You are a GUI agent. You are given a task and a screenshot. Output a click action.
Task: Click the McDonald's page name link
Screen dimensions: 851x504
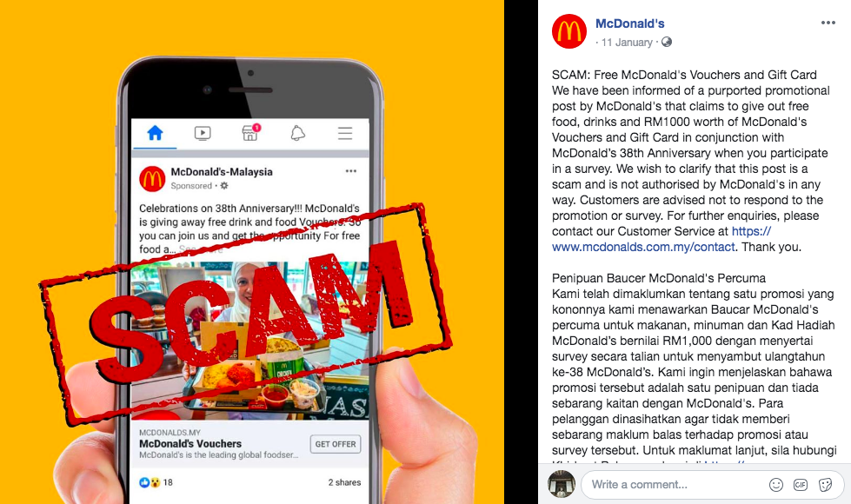tap(629, 23)
